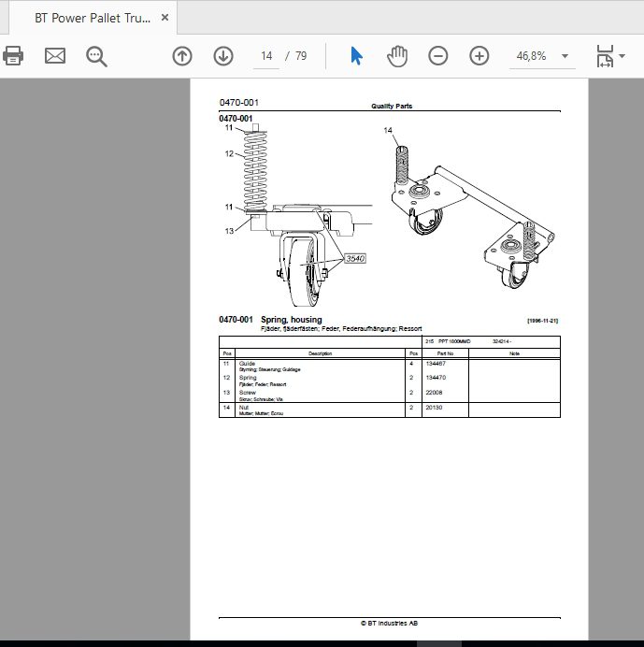
Task: Go to next page with down arrow
Action: [x=223, y=56]
